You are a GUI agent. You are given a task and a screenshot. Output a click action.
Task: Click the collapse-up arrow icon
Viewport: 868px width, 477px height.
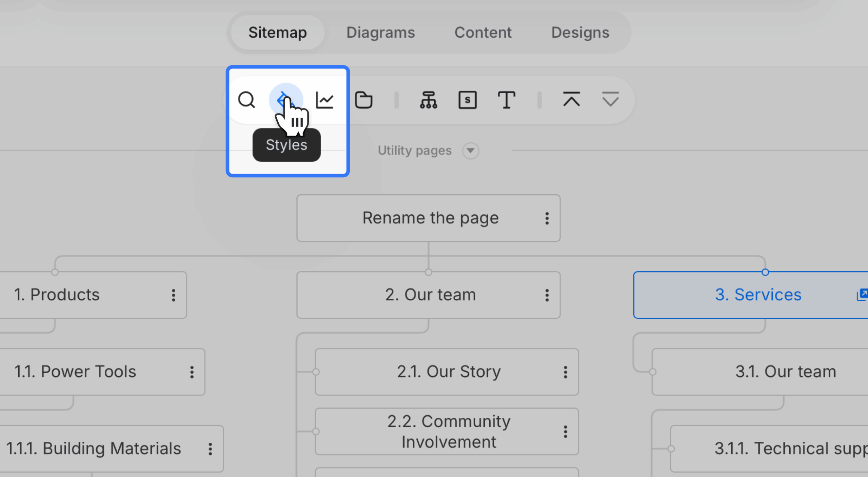(572, 99)
